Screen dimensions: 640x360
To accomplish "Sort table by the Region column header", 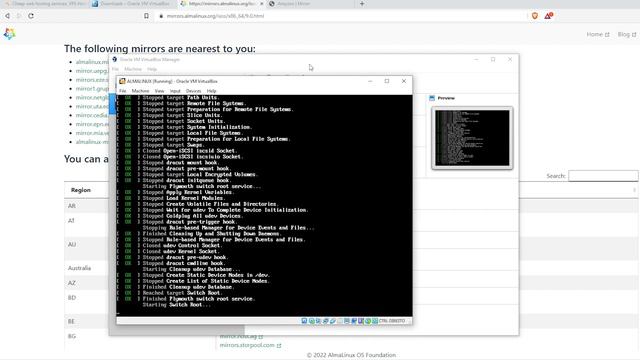I will pos(81,190).
